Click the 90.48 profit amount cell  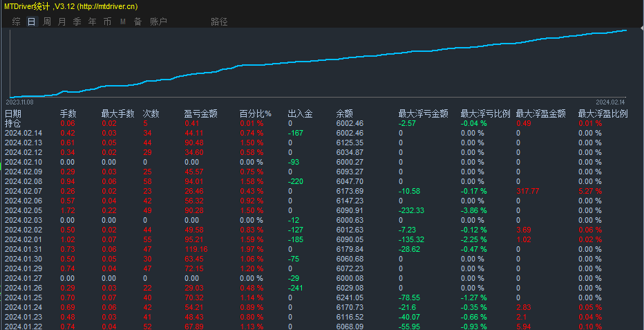tap(194, 143)
